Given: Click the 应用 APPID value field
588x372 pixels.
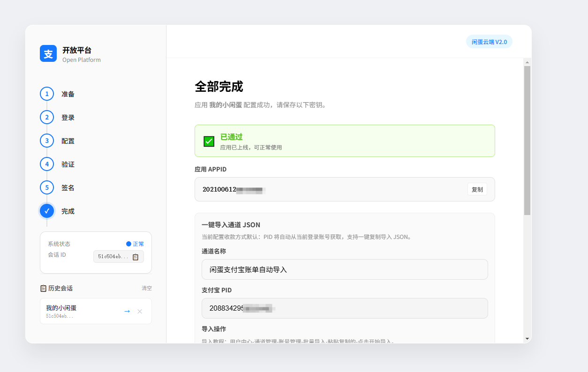Looking at the screenshot, I should point(345,189).
